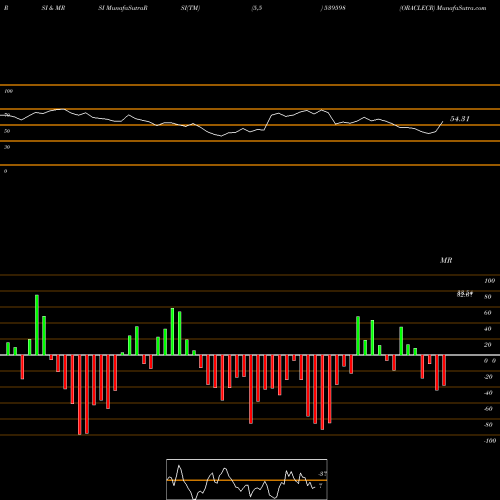Click the -40 label on the histogram axis
500x500 pixels.
(488, 393)
